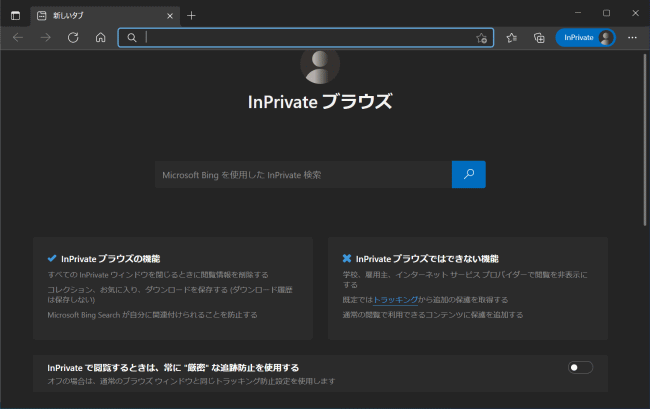
Task: Go back with the back arrow
Action: [18, 38]
